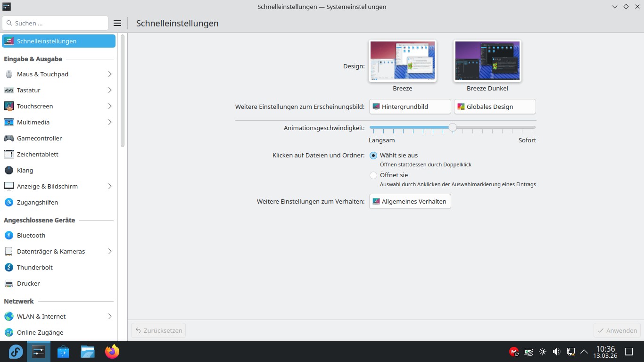Open Allgemeines Verhalten settings button

click(410, 201)
